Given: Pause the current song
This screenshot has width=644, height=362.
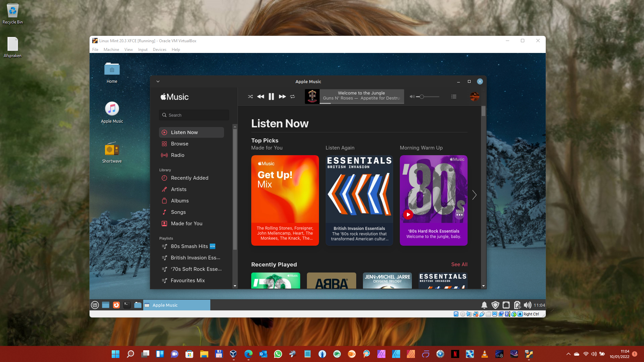Looking at the screenshot, I should (271, 97).
